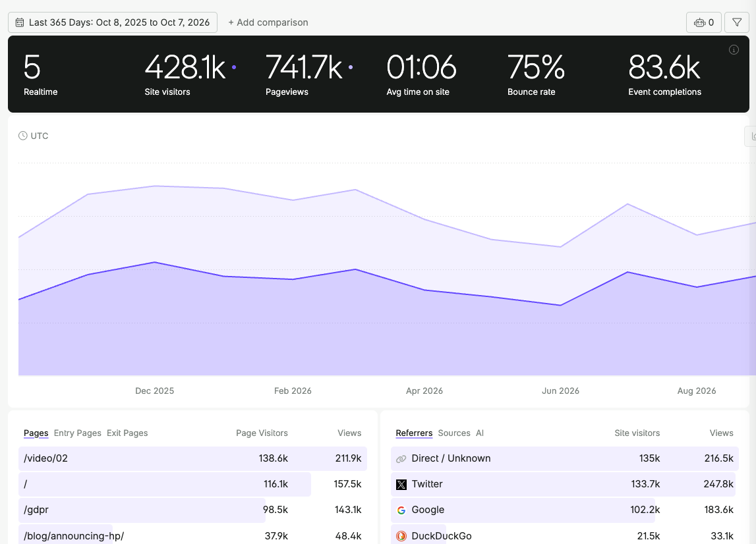Screen dimensions: 756x544
Task: Select the /video/02 page row
Action: click(193, 458)
